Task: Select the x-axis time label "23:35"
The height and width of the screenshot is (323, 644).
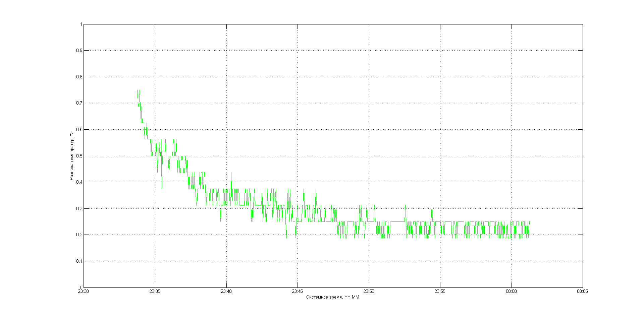Action: [x=155, y=292]
